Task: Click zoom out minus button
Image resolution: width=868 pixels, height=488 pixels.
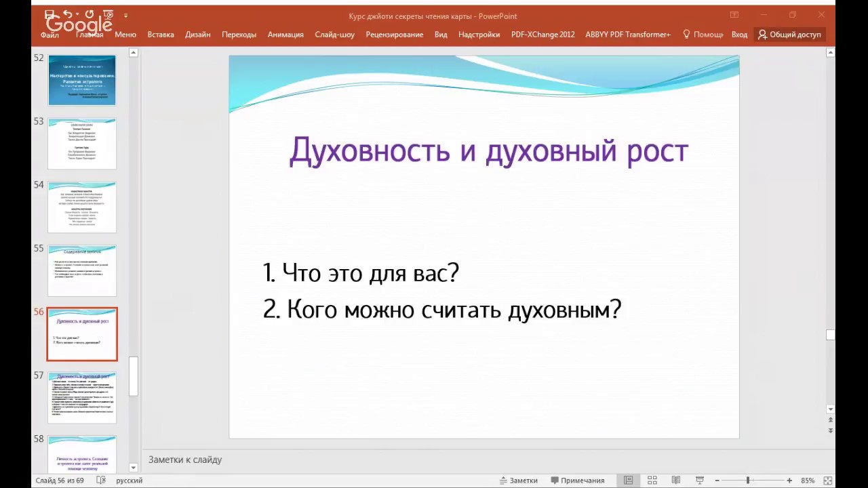Action: pos(717,481)
